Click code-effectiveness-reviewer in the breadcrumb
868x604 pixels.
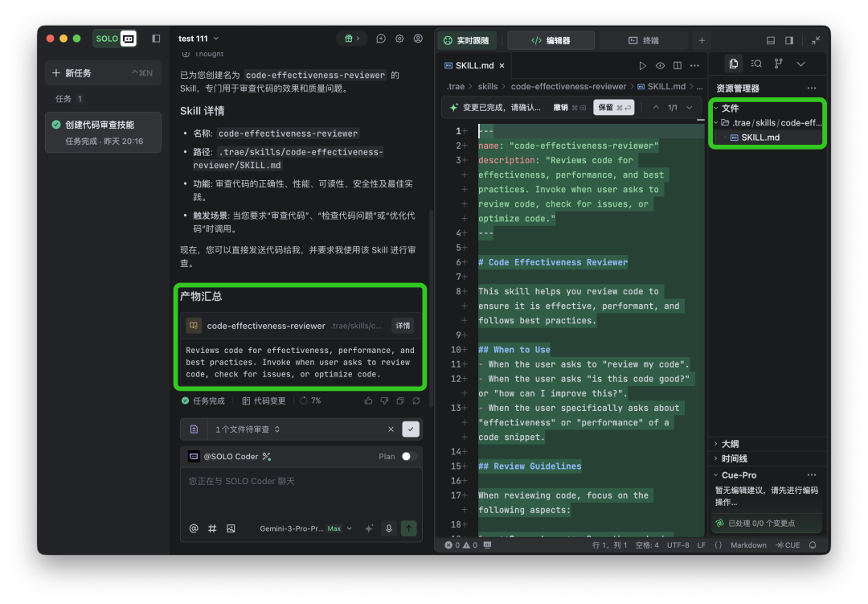tap(568, 86)
